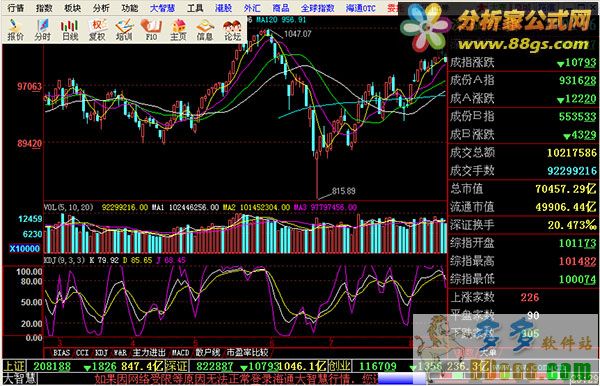Select the 市盈率比较 indicator tab
The image size is (600, 386).
[x=247, y=352]
